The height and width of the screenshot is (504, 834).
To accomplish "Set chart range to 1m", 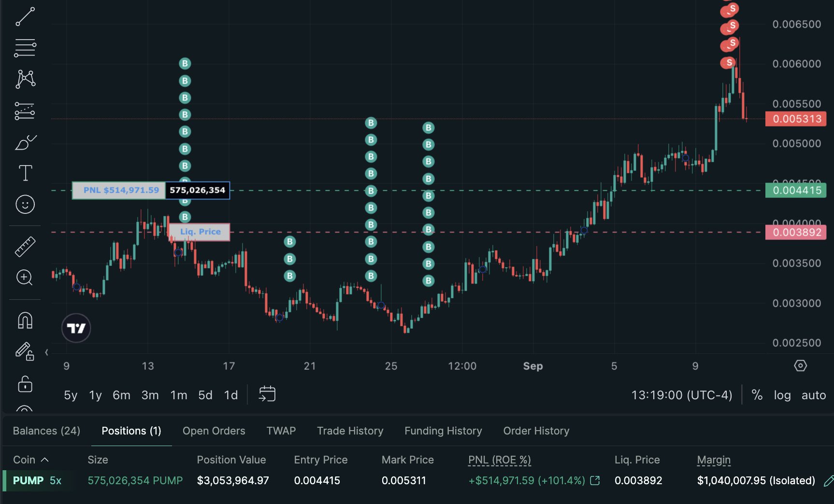I will coord(179,395).
